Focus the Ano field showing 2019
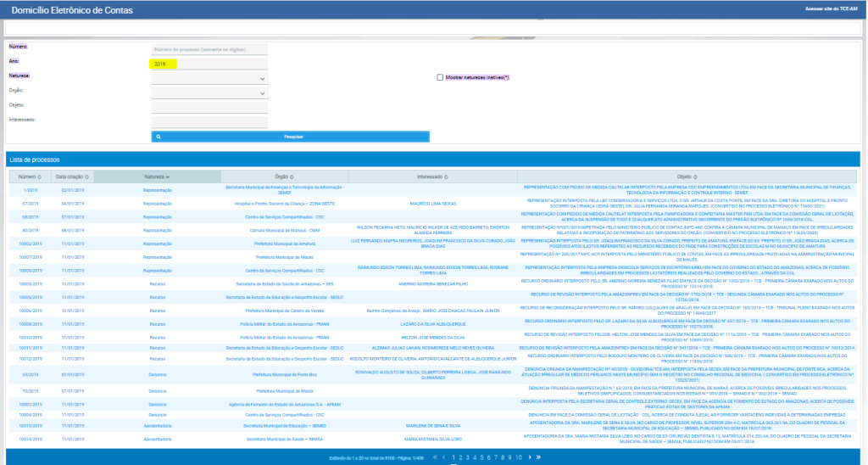The width and height of the screenshot is (868, 465). click(209, 64)
